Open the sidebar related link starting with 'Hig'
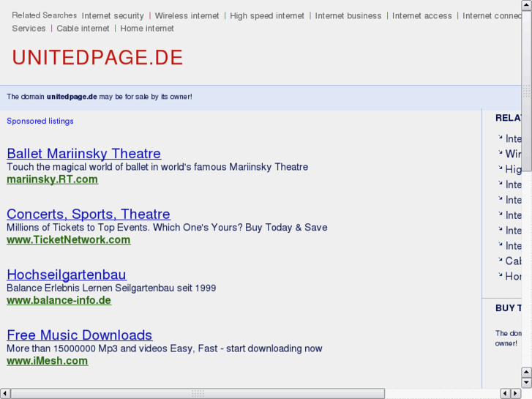The height and width of the screenshot is (399, 532). coord(513,169)
